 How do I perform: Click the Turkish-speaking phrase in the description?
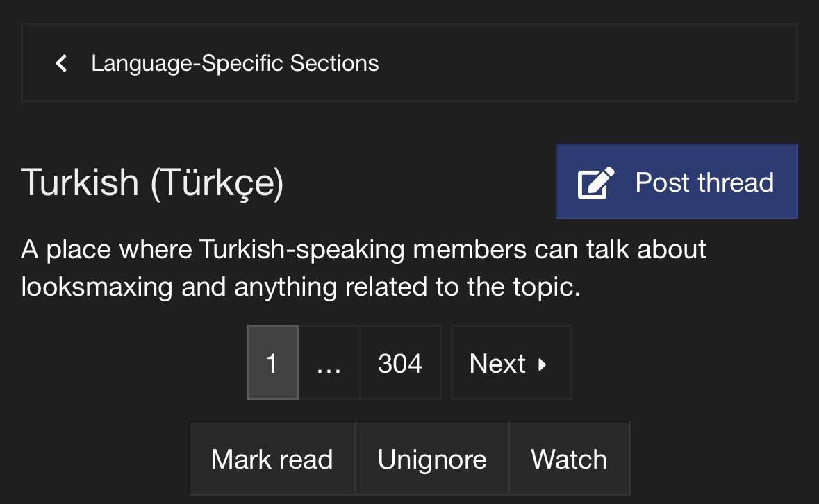[302, 249]
